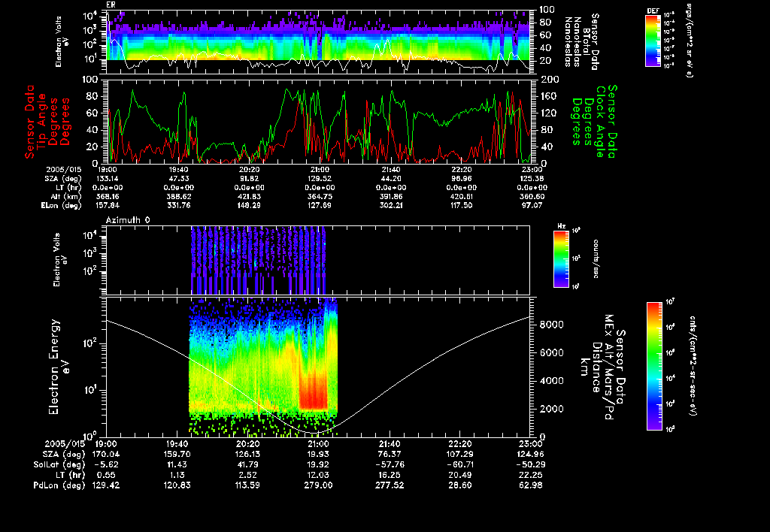Viewport: 770px width, 532px height.
Task: Click the green Clock Angle axis label
Action: [594, 121]
